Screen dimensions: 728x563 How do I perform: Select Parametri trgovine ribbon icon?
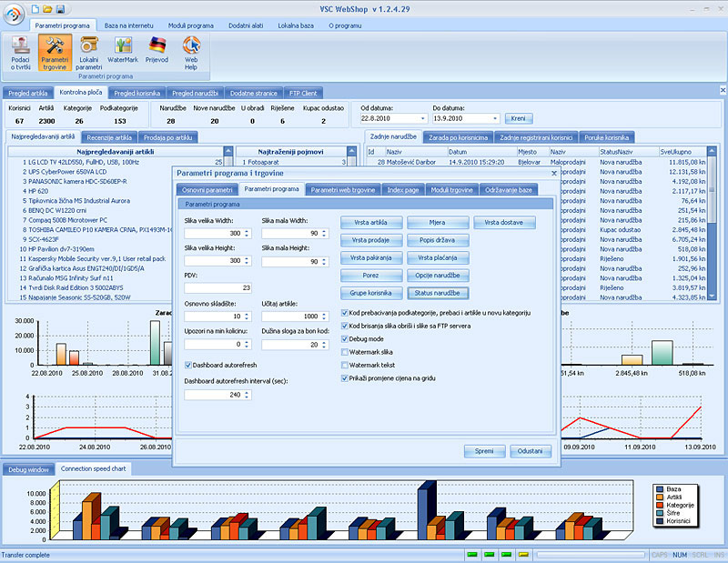(x=55, y=53)
